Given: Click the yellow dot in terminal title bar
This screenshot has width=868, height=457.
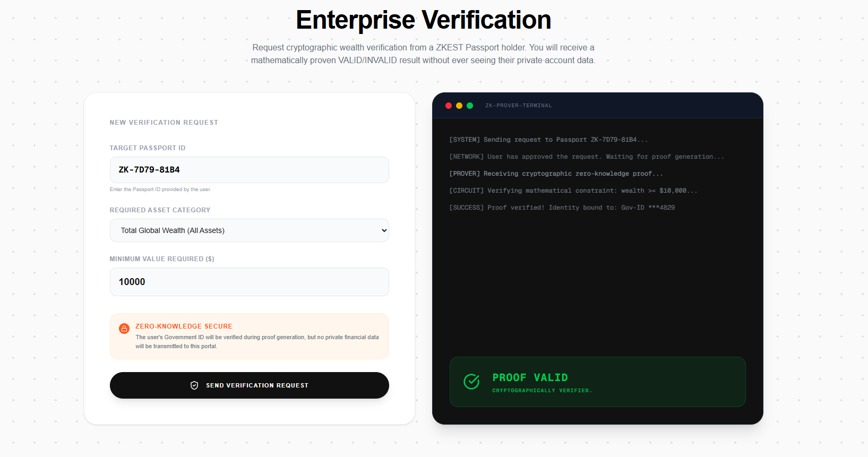Looking at the screenshot, I should click(x=459, y=106).
